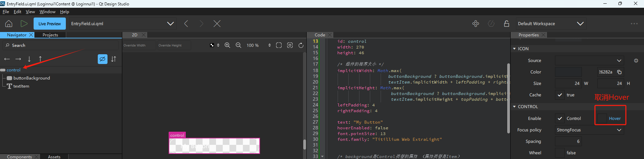
Task: Click the Spacing value field
Action: 568,141
